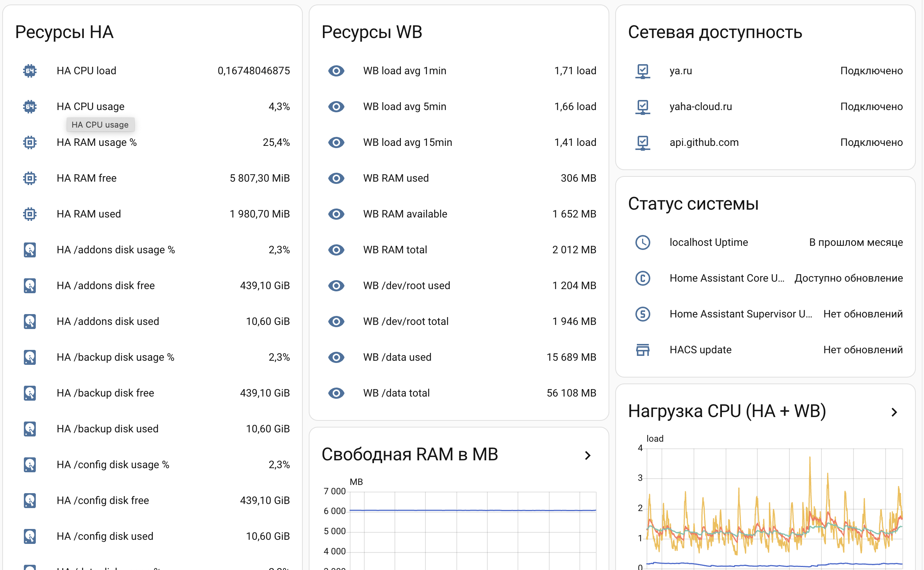This screenshot has height=570, width=924.
Task: Click the HA /backup disk usage % disk icon
Action: pyautogui.click(x=29, y=357)
